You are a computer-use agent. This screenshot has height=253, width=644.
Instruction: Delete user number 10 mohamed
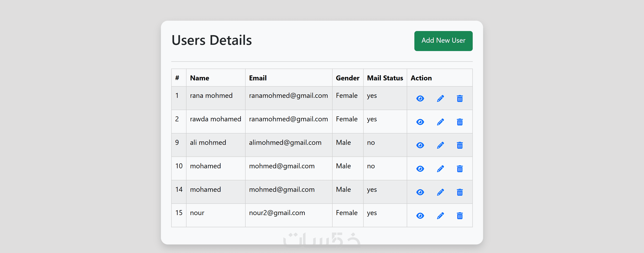pyautogui.click(x=459, y=169)
